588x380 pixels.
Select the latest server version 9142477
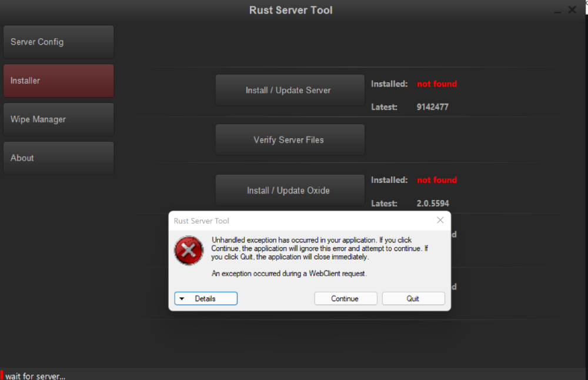click(x=433, y=107)
